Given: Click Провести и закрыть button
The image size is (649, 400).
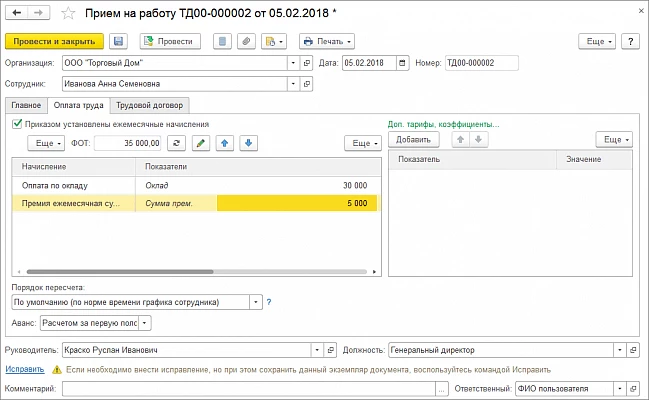Looking at the screenshot, I should point(54,41).
